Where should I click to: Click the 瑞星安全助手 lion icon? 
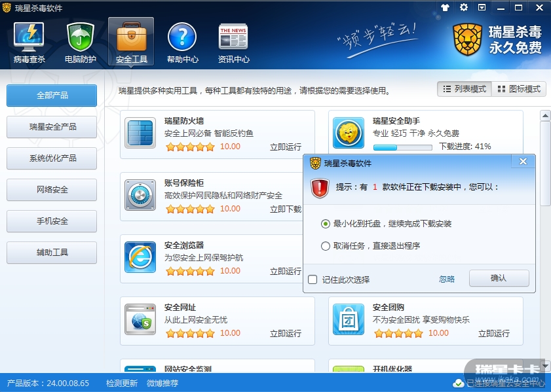349,133
